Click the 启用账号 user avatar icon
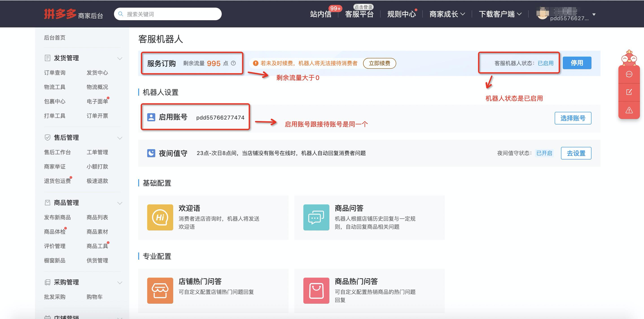Screen dimensions: 644x319 tap(151, 117)
